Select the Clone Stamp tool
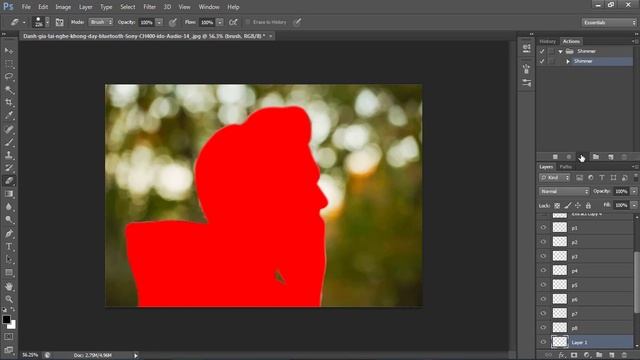The image size is (640, 360). 9,155
